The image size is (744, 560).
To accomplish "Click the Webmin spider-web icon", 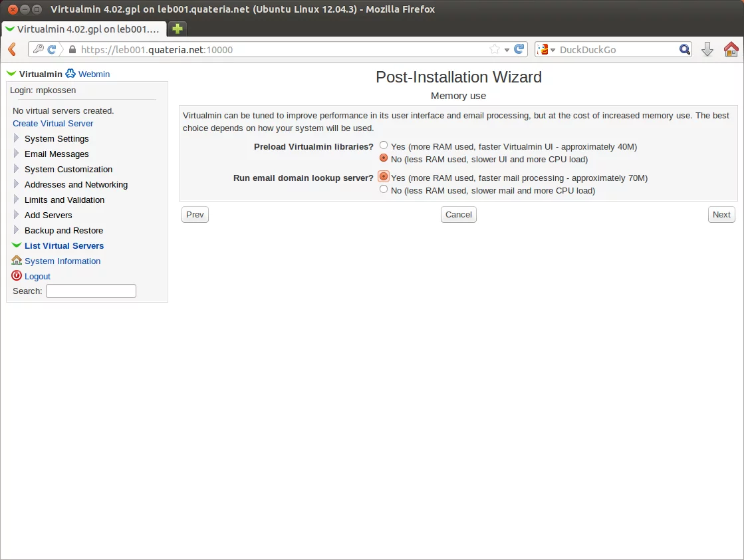I will 70,73.
